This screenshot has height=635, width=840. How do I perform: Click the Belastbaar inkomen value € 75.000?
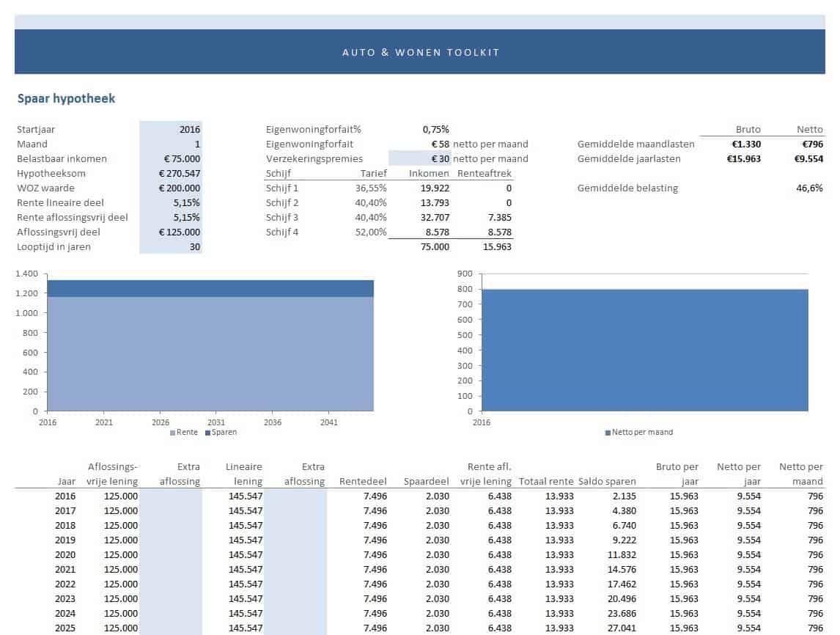tap(170, 158)
